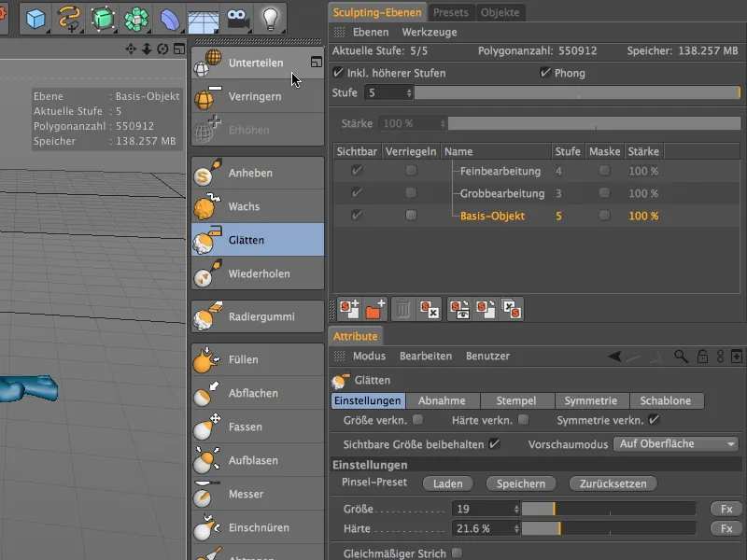
Task: Add a floor/environment object
Action: pyautogui.click(x=204, y=21)
